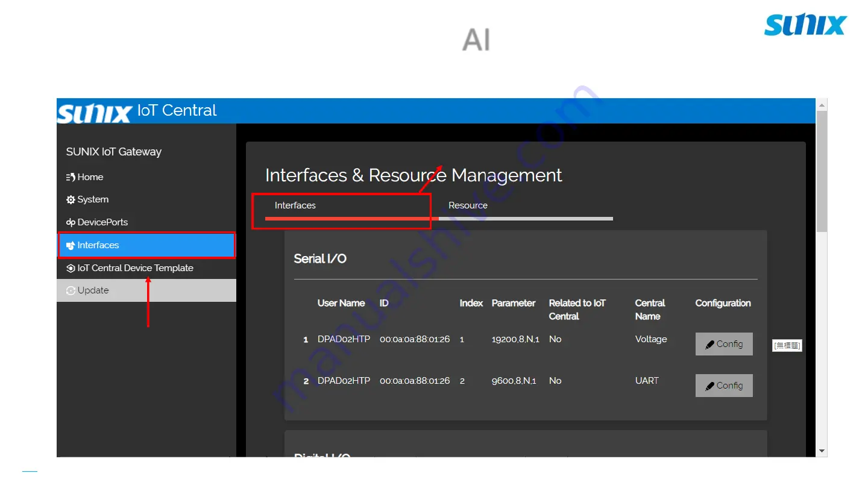Click the User Name column header
868x488 pixels.
(341, 303)
